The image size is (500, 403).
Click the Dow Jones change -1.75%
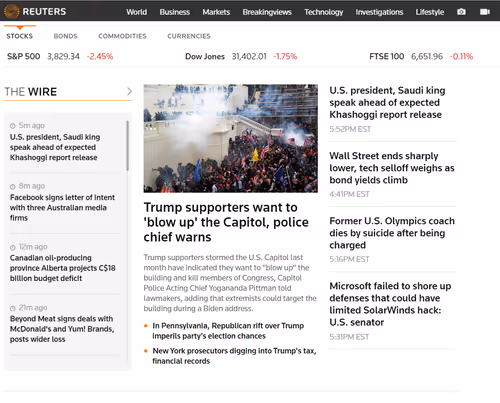(285, 56)
